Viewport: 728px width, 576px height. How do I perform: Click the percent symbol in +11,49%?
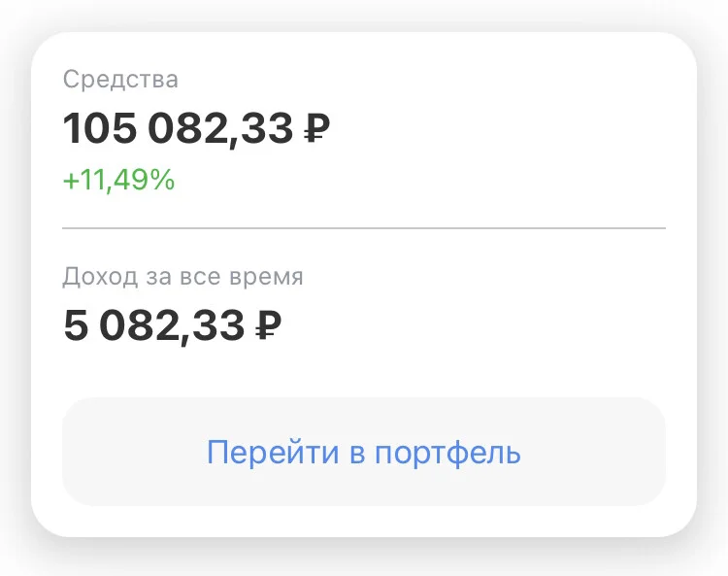(x=162, y=180)
